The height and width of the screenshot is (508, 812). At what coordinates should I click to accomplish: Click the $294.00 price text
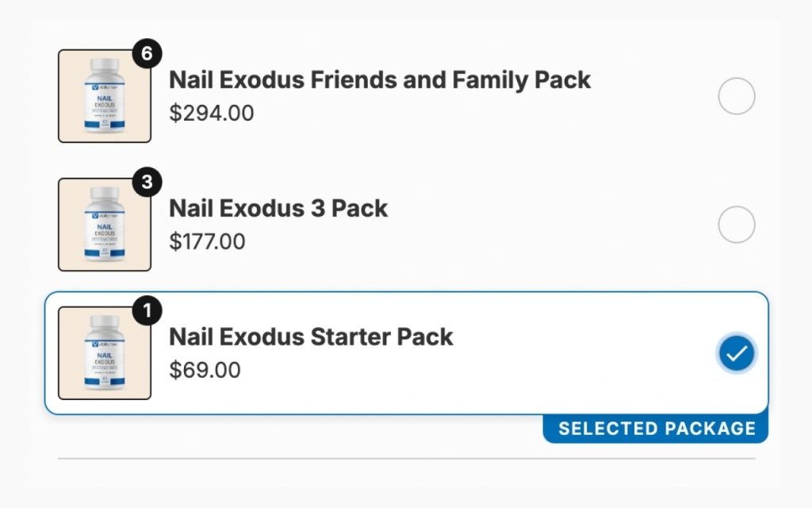[211, 113]
